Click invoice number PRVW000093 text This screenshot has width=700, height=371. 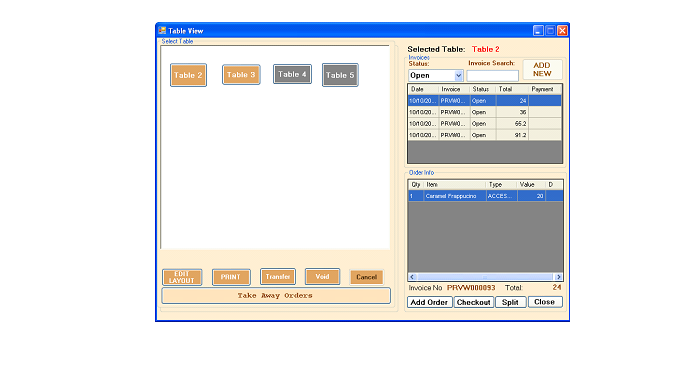coord(471,288)
